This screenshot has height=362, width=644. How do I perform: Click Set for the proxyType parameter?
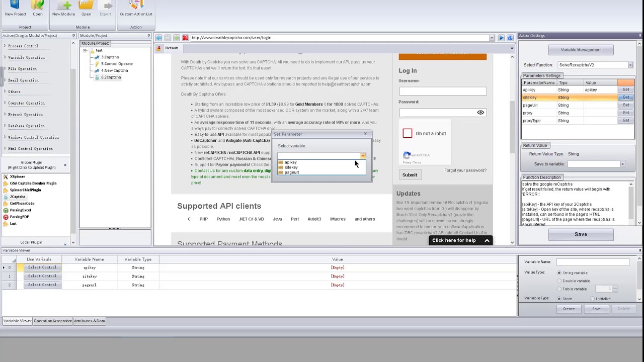(x=626, y=121)
